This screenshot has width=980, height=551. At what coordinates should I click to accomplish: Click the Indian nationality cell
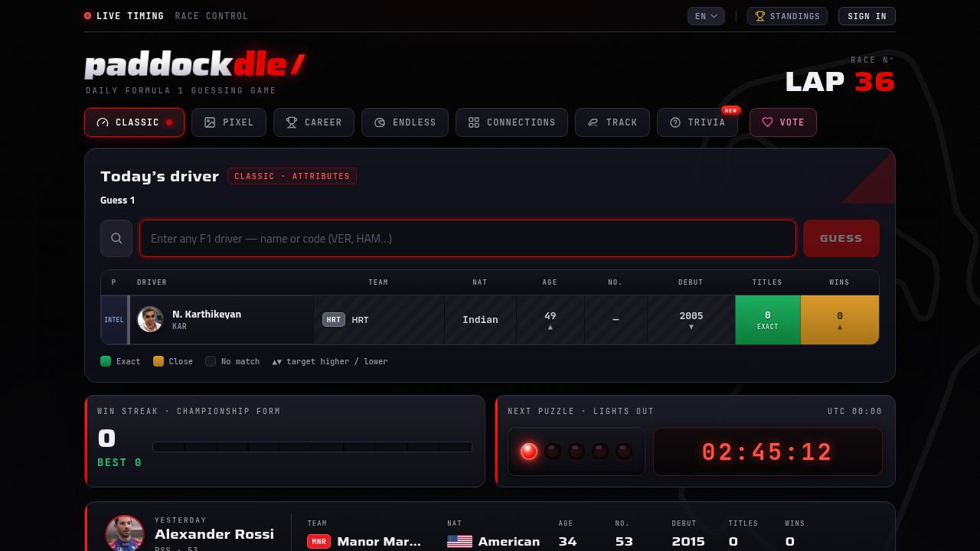coord(481,320)
